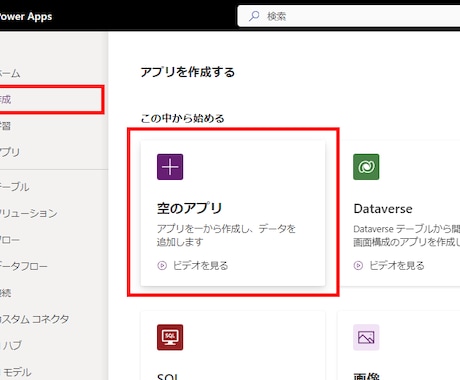
Task: Click the red SQL monitor icon
Action: click(x=170, y=337)
